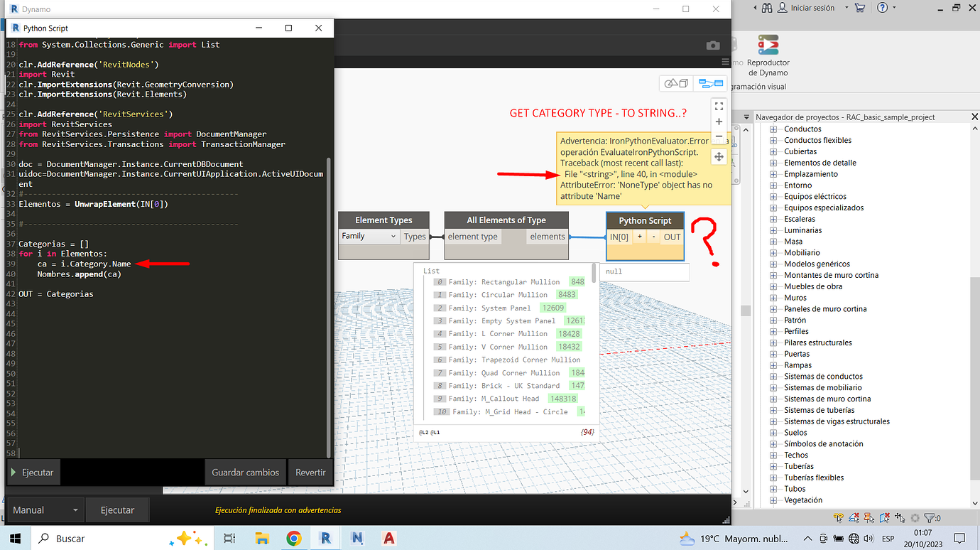Remove an input port with the Python node minus
This screenshot has width=980, height=550.
pos(654,237)
